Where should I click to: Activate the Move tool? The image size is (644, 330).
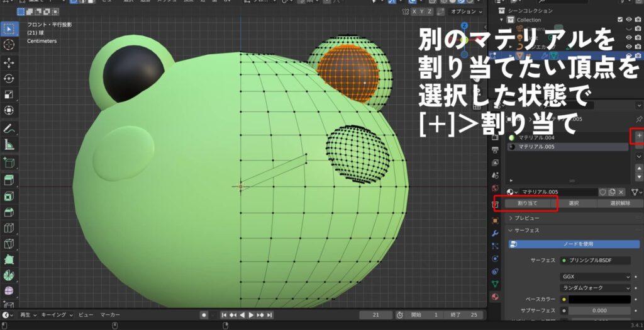9,63
